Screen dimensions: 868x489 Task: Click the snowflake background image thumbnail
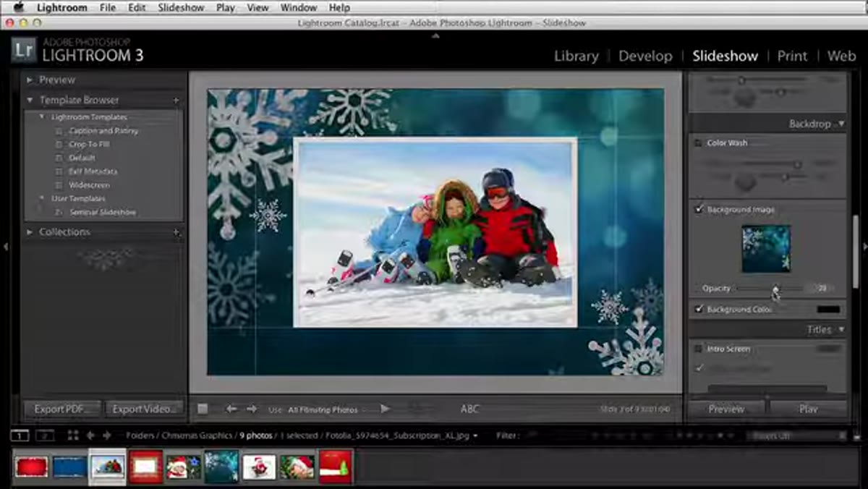tap(766, 249)
